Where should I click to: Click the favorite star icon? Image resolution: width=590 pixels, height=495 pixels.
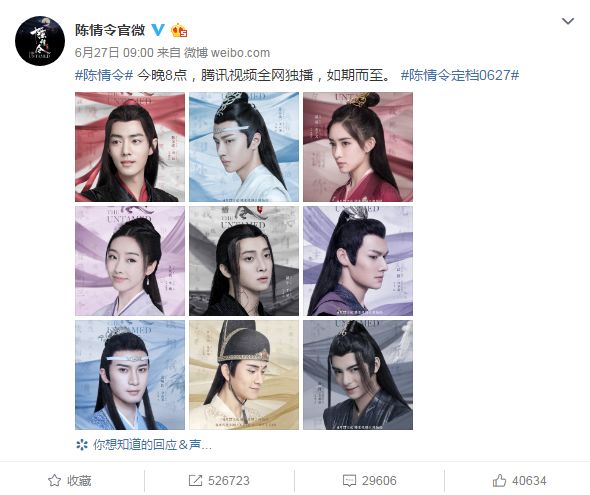pyautogui.click(x=55, y=480)
